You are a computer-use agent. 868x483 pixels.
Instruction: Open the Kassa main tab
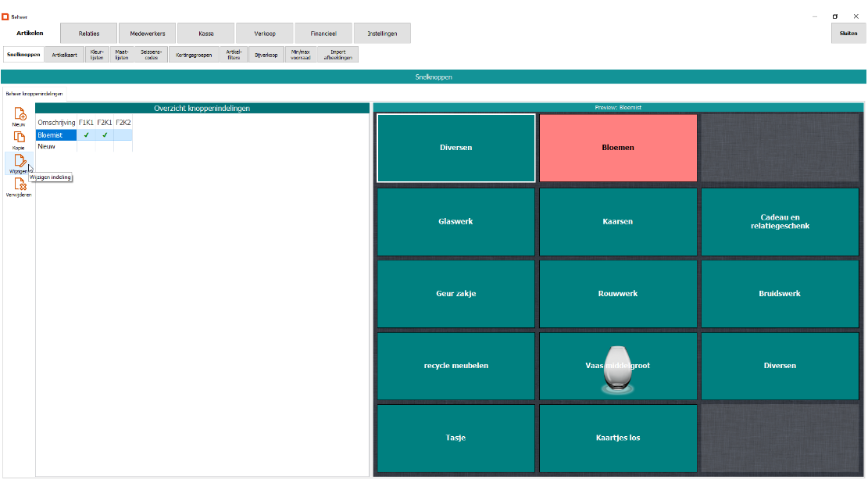[206, 34]
